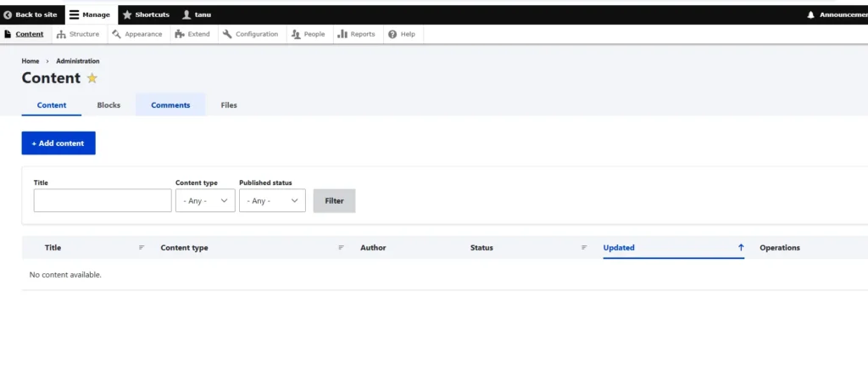Click the Author column header
Screen dimensions: 868x387
373,248
